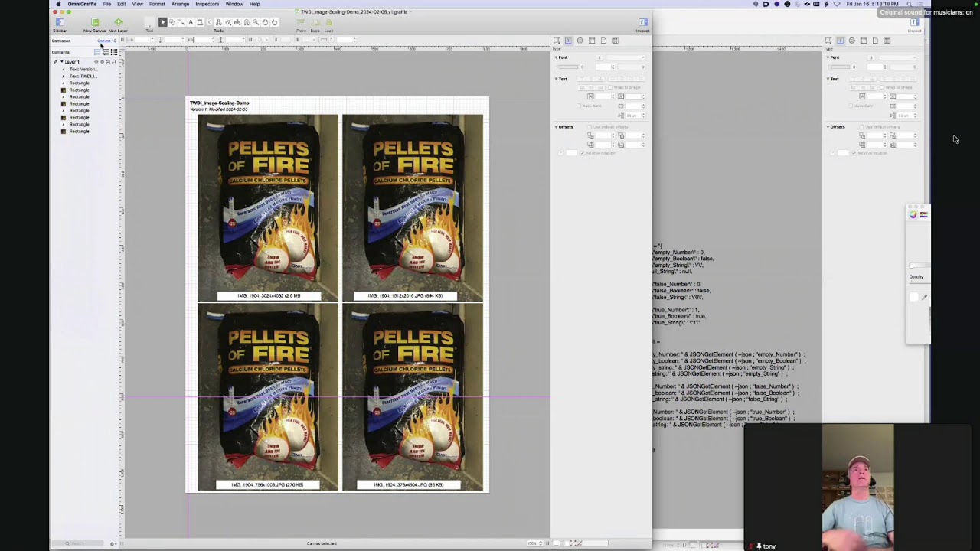The image size is (980, 551).
Task: Switch sidebar Contents to grid view
Action: [x=114, y=52]
